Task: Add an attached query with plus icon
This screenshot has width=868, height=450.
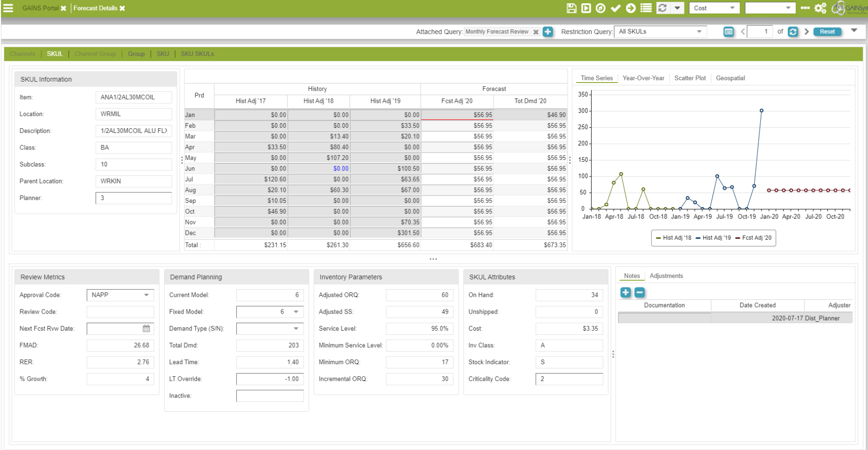Action: pos(548,32)
